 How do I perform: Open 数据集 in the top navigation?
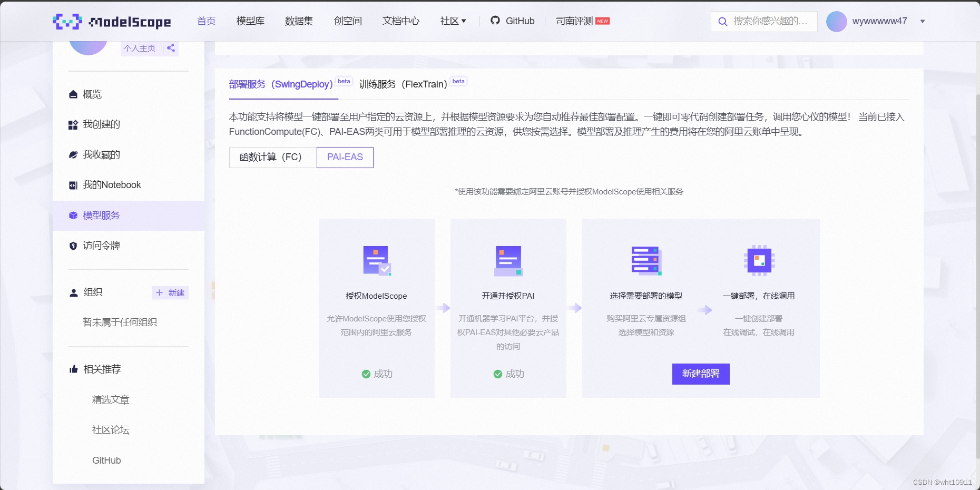click(299, 21)
